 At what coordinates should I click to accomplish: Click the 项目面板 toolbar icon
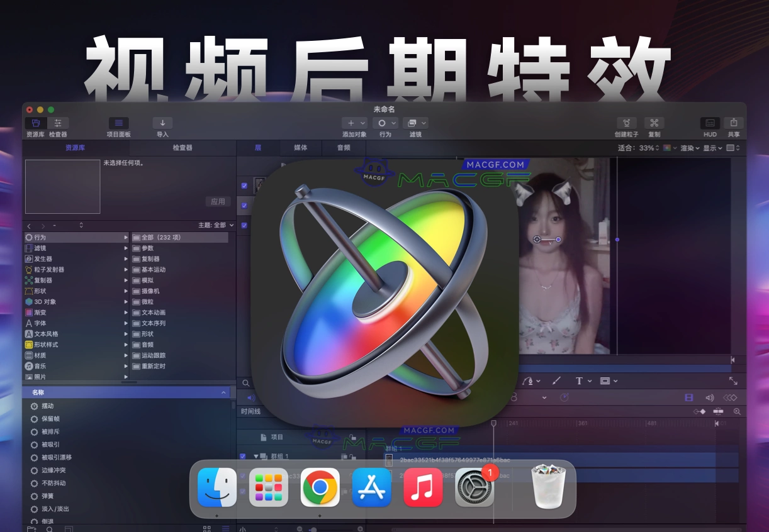tap(118, 123)
